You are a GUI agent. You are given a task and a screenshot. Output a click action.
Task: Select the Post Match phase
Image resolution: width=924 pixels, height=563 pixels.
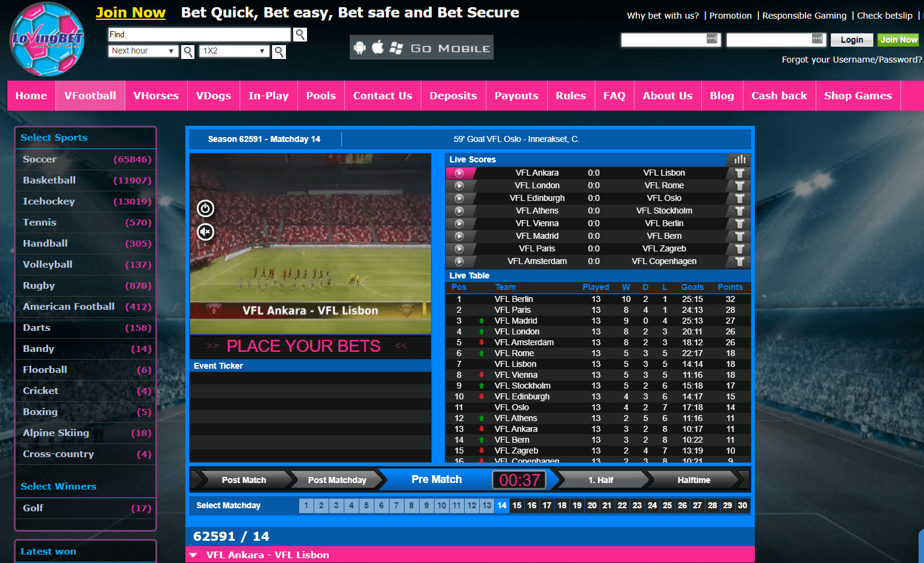pyautogui.click(x=244, y=480)
